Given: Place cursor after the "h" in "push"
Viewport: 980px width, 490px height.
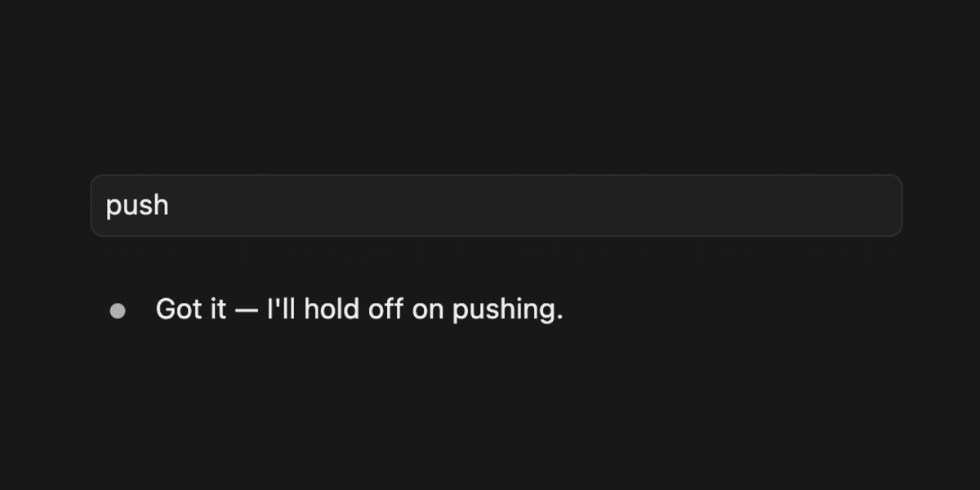Looking at the screenshot, I should coord(169,206).
